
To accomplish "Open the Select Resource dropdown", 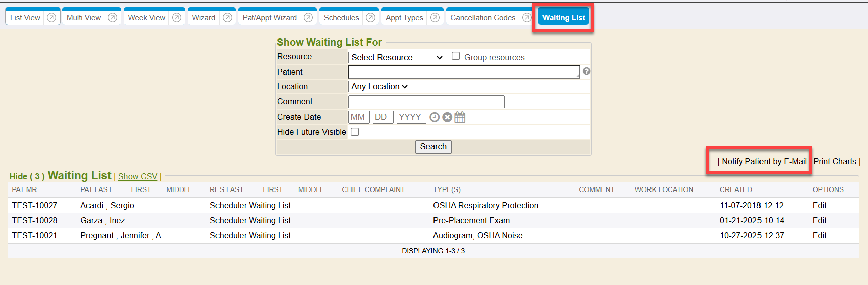I will click(396, 57).
